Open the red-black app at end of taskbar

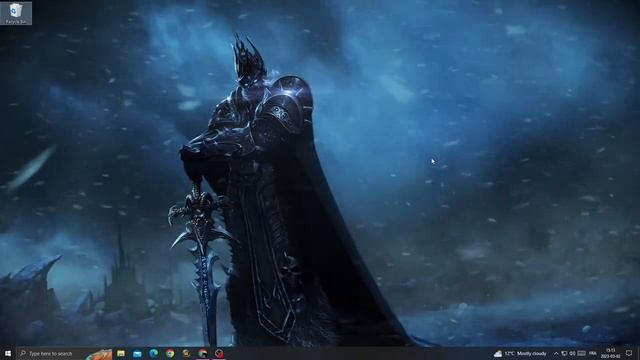click(219, 353)
